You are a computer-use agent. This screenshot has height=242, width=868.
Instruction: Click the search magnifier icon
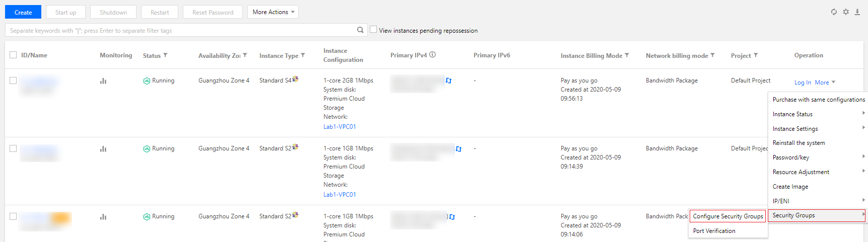point(360,30)
